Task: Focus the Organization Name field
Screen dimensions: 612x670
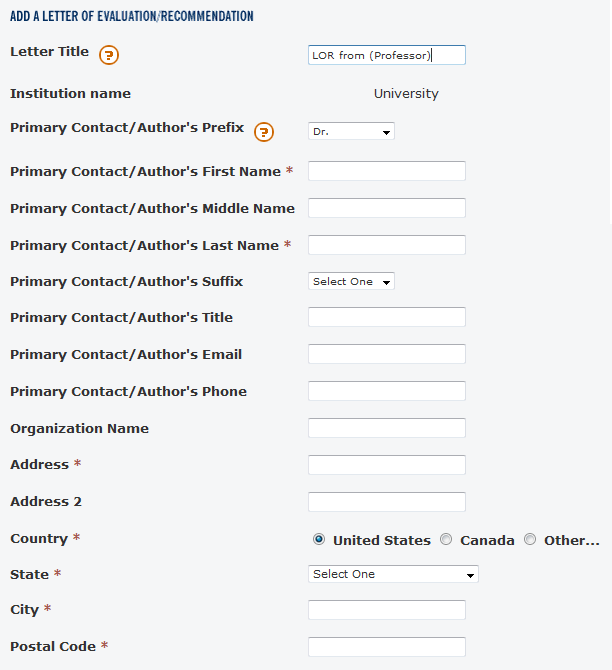Action: pyautogui.click(x=387, y=428)
